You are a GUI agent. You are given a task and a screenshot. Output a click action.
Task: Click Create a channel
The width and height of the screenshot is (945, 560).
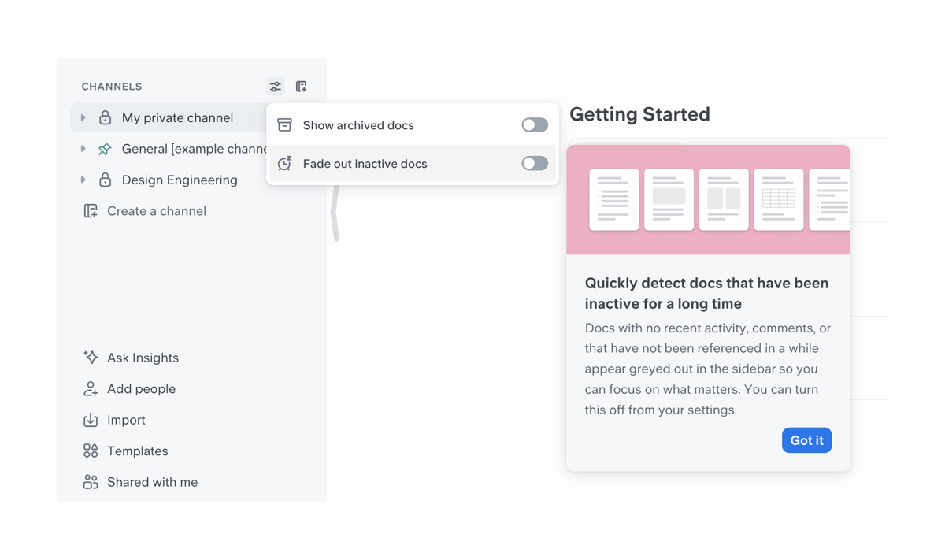click(x=157, y=210)
